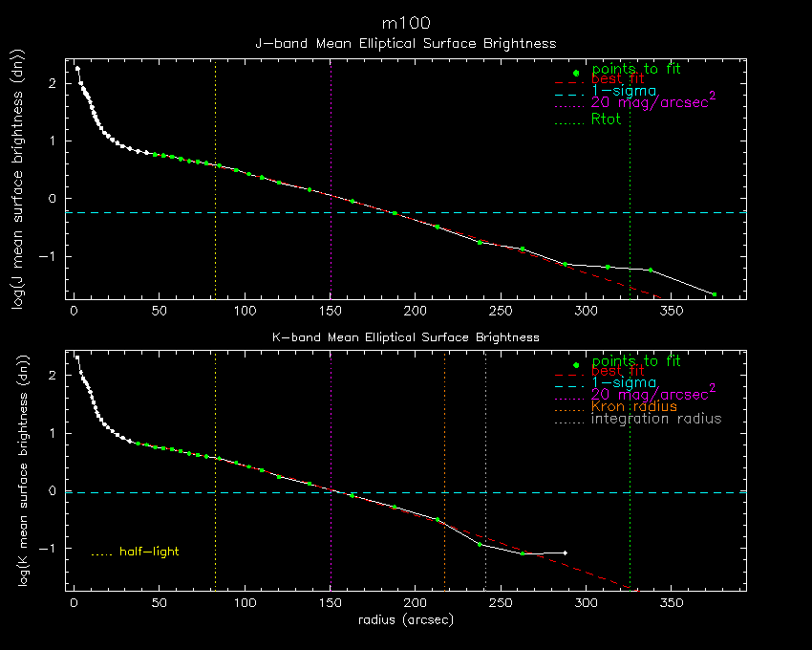Click the final white data point on the K-band curve
This screenshot has height=650, width=812.
click(565, 552)
